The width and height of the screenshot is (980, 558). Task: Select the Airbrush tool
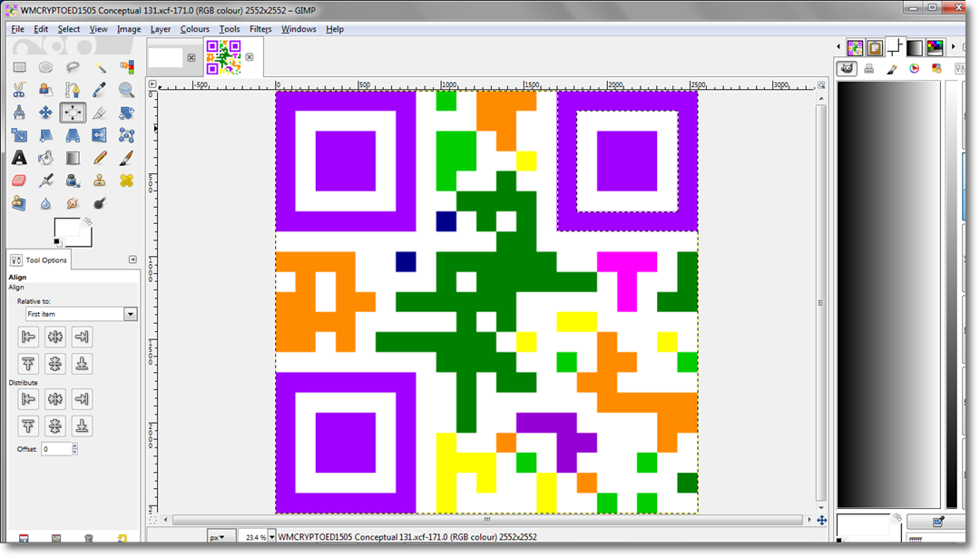[x=45, y=181]
